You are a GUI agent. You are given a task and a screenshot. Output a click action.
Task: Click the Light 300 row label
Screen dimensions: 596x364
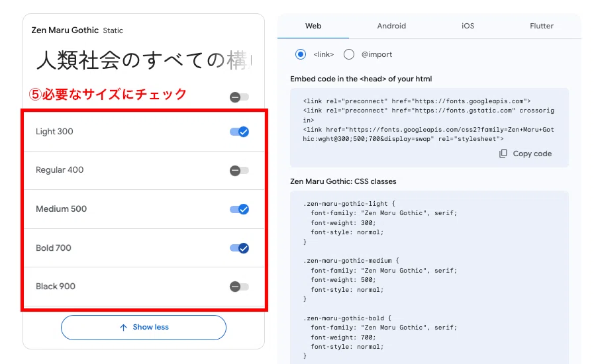(x=54, y=132)
